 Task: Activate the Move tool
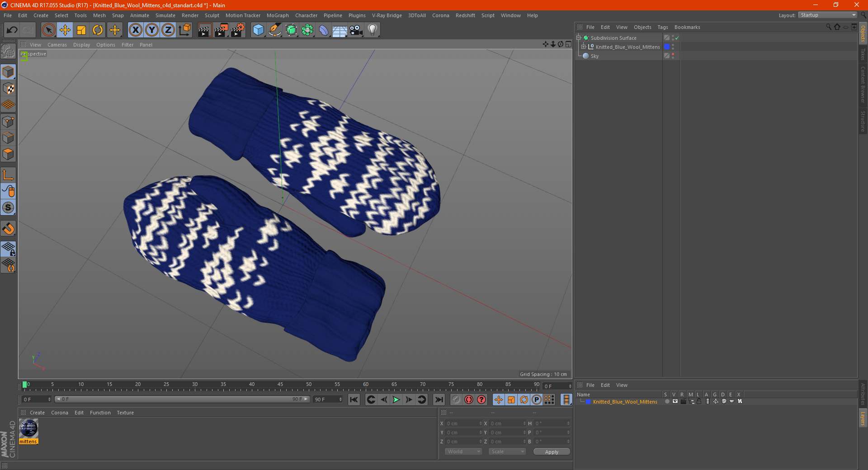click(x=65, y=30)
